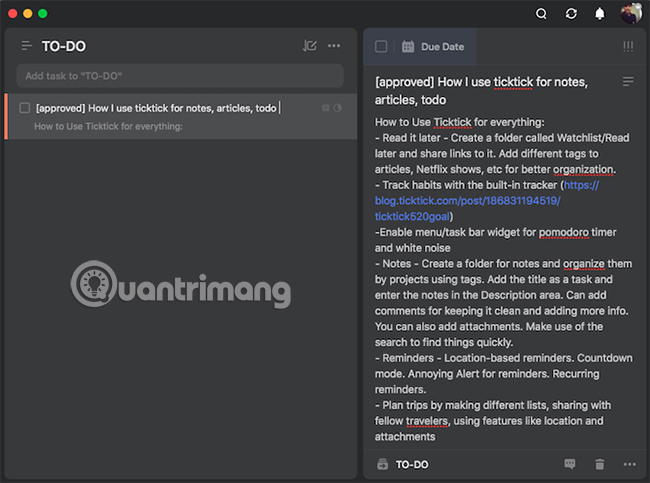The image size is (650, 483).
Task: Minimize the window with the yellow button
Action: coord(27,14)
